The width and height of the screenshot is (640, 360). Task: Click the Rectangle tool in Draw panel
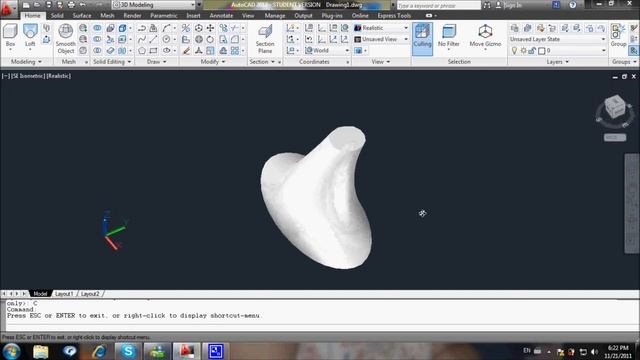pos(153,51)
